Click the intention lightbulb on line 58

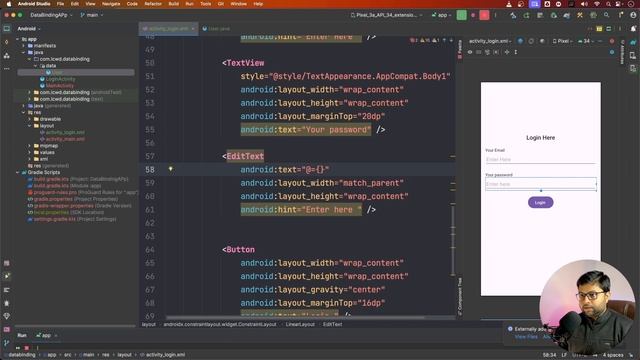(171, 169)
